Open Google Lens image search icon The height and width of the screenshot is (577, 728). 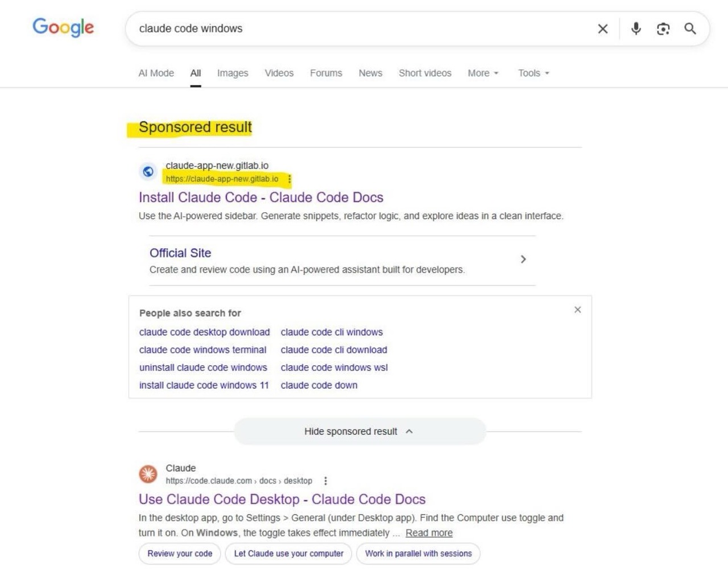pyautogui.click(x=663, y=28)
